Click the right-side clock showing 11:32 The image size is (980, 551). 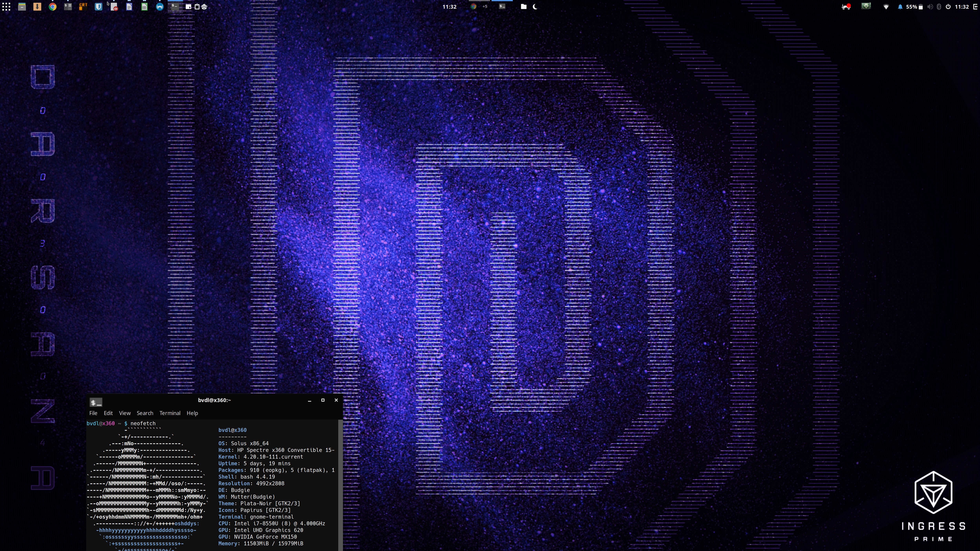tap(962, 7)
